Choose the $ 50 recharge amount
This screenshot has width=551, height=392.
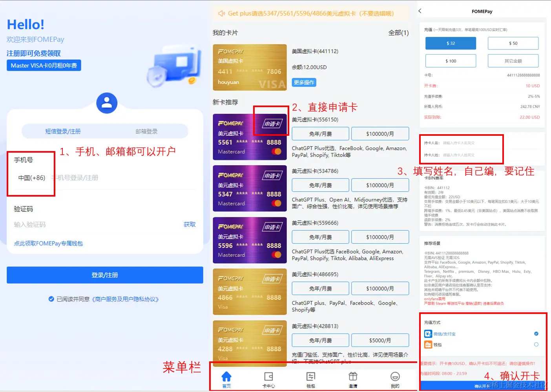[x=513, y=43]
